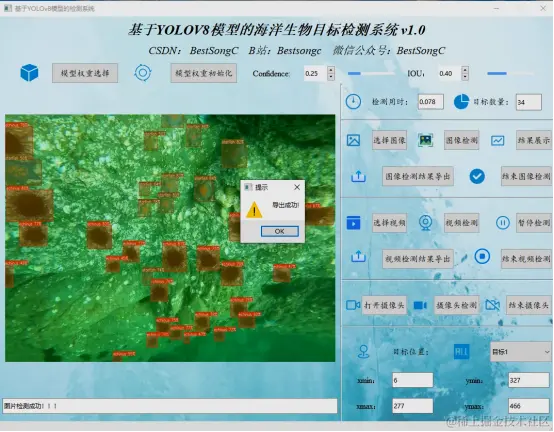Click the 检测用时 field showing 0.078
The image size is (554, 432).
(431, 102)
